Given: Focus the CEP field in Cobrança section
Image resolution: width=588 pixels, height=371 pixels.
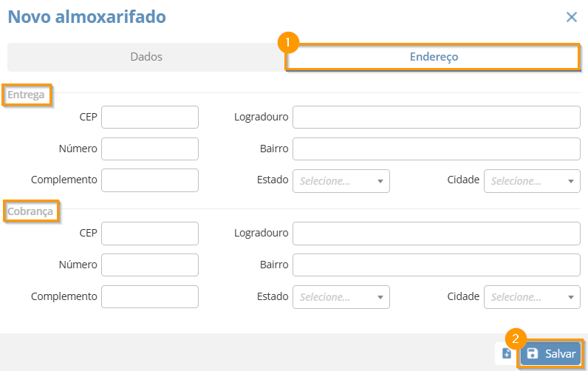Looking at the screenshot, I should [x=150, y=234].
